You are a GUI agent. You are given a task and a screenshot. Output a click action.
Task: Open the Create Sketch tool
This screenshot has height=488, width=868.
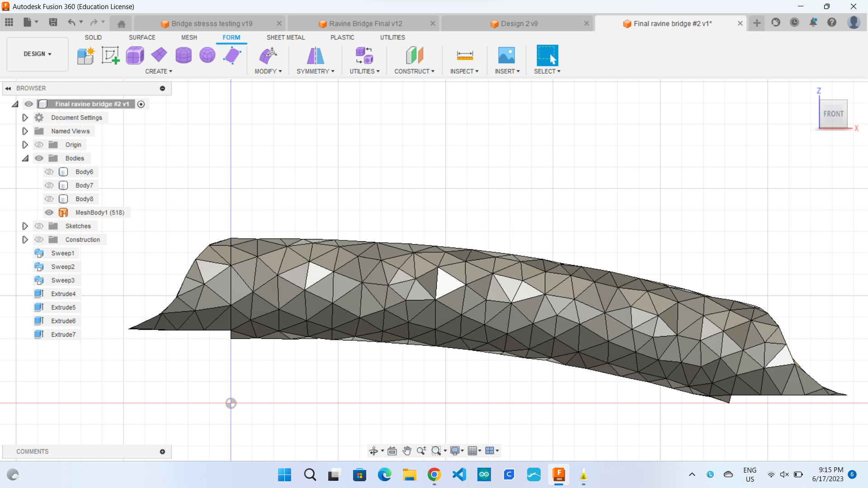point(110,55)
